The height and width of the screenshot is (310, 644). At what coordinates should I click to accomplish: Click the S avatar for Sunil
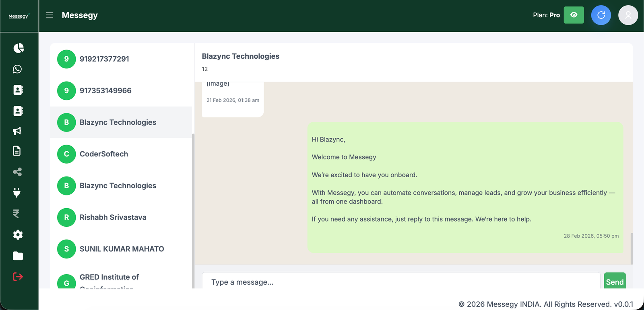[66, 249]
